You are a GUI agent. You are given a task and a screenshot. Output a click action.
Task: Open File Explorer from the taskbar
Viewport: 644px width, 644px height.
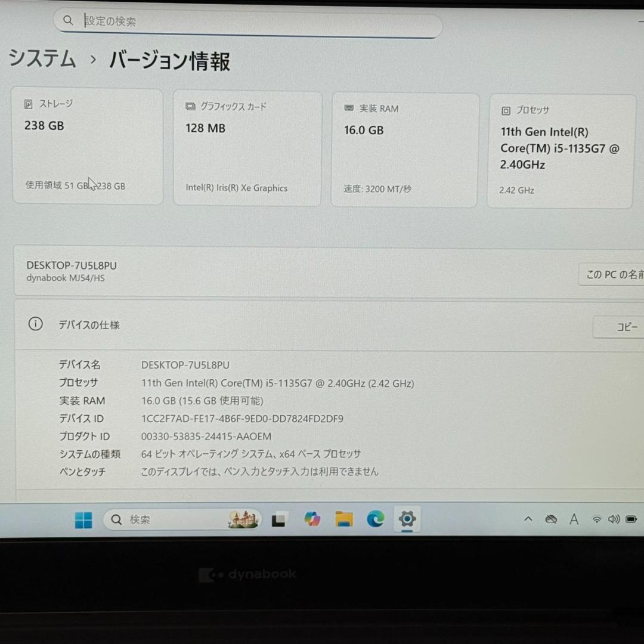(343, 519)
